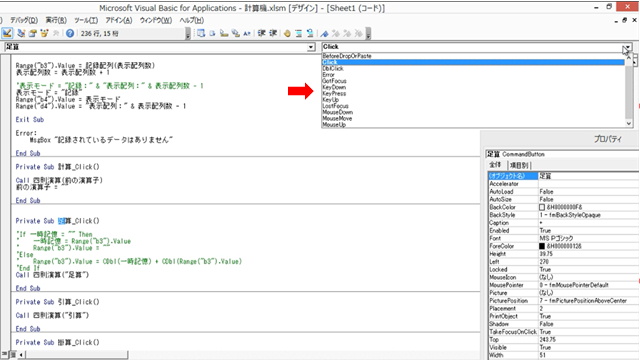640x360 pixels.
Task: Open Visual Basic Help icon
Action: click(70, 33)
